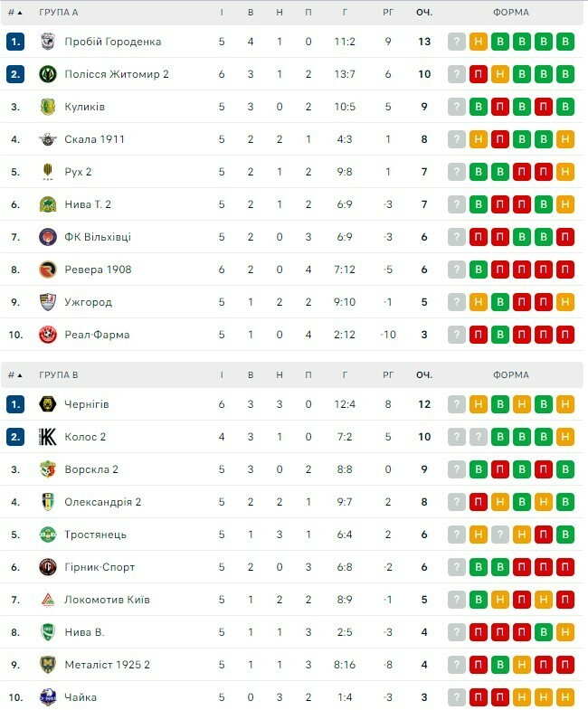Sort Група А by ОЧ. points column

coord(423,13)
